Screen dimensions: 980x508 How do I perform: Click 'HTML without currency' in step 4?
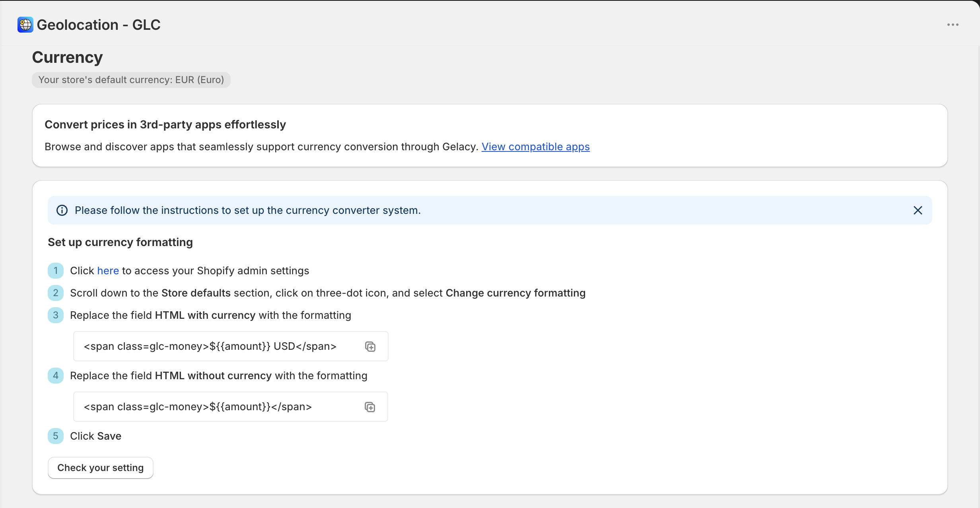pyautogui.click(x=213, y=376)
